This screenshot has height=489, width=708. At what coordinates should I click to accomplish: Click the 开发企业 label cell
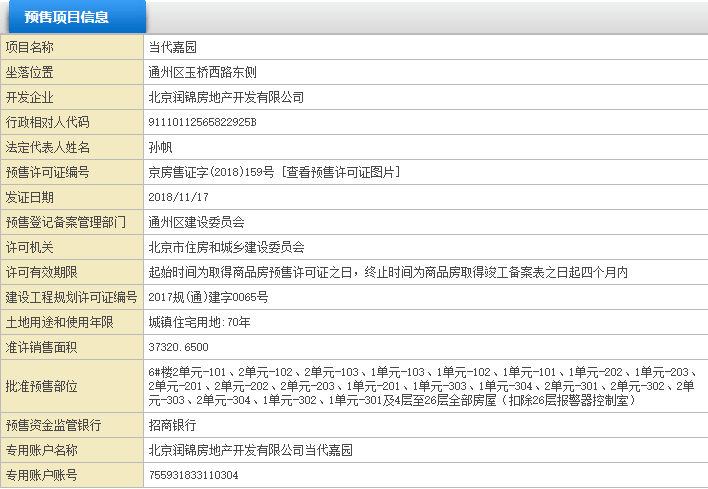pyautogui.click(x=72, y=97)
